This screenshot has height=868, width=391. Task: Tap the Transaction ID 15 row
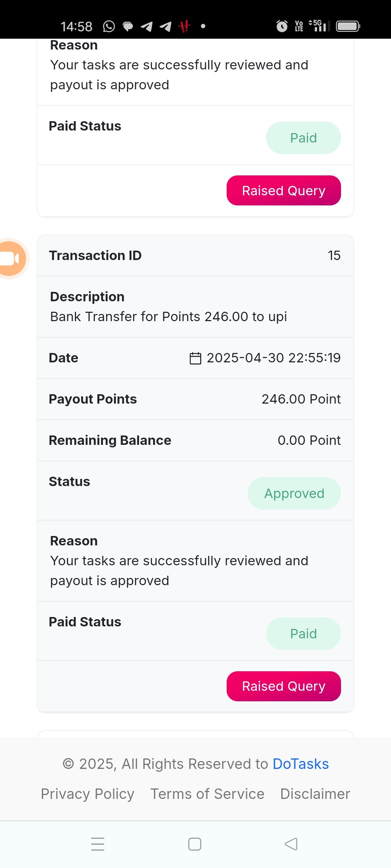coord(195,255)
